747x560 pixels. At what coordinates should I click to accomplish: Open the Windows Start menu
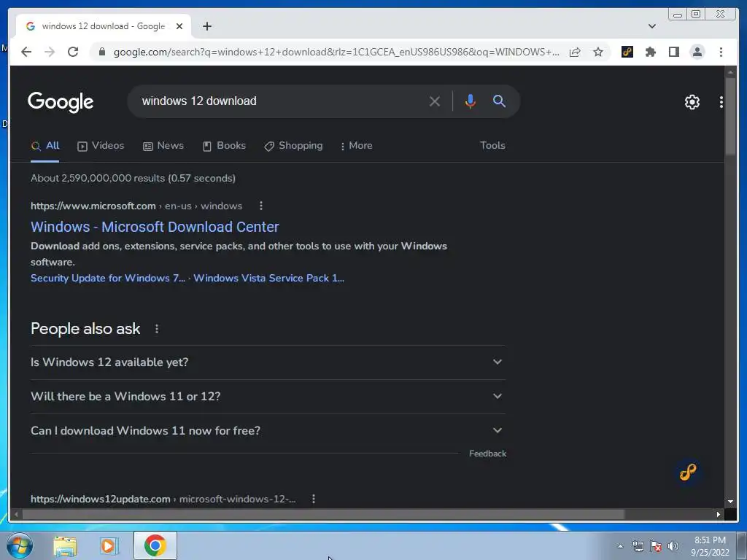coord(20,545)
